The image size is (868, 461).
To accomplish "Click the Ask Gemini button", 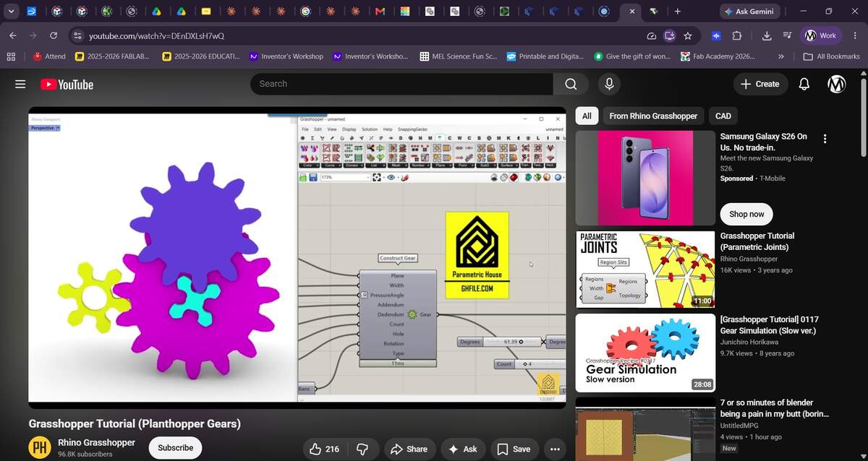I will (x=750, y=12).
